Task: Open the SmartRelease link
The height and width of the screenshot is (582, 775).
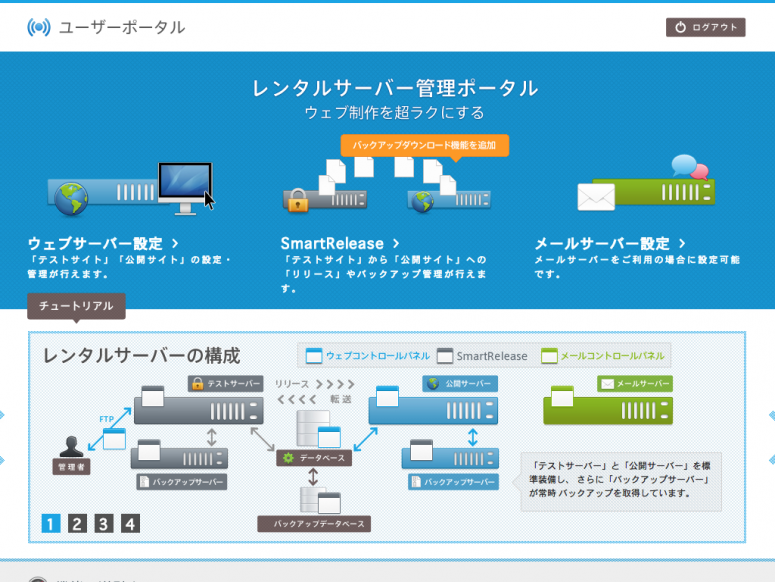Action: tap(340, 243)
